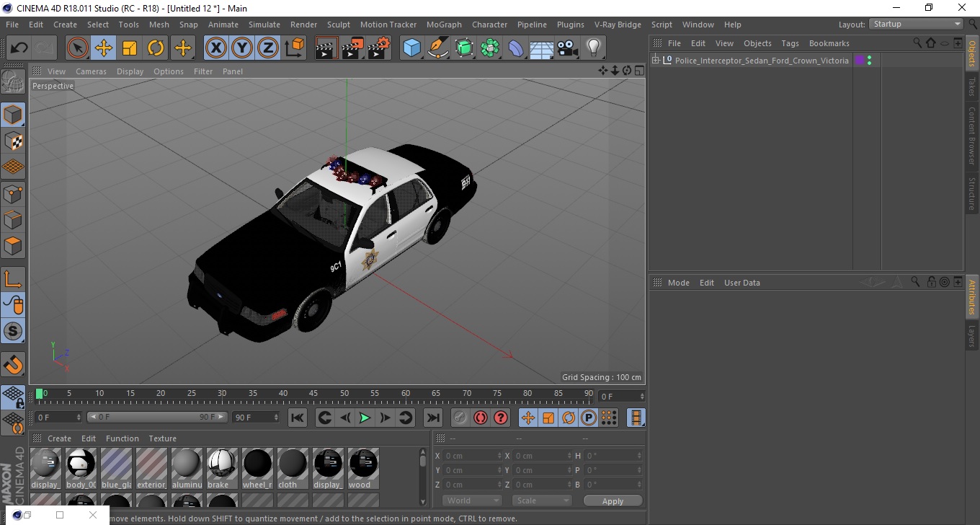Add a Light object

pyautogui.click(x=593, y=48)
